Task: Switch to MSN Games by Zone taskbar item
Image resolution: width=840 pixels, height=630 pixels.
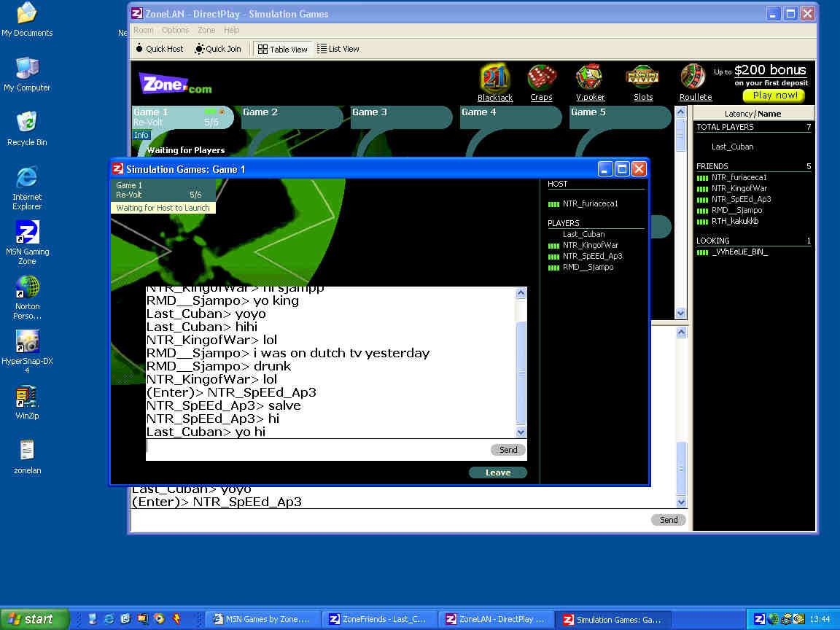Action: click(262, 619)
